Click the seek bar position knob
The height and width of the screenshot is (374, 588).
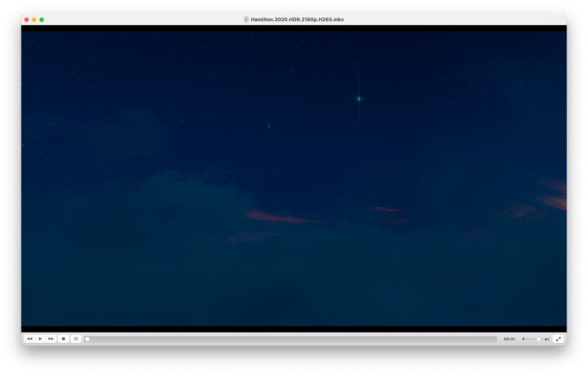(x=87, y=339)
